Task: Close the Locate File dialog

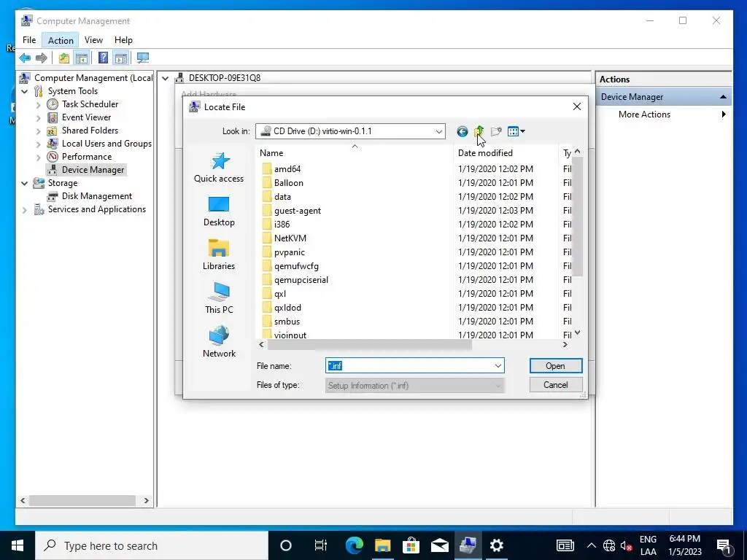Action: pyautogui.click(x=576, y=106)
